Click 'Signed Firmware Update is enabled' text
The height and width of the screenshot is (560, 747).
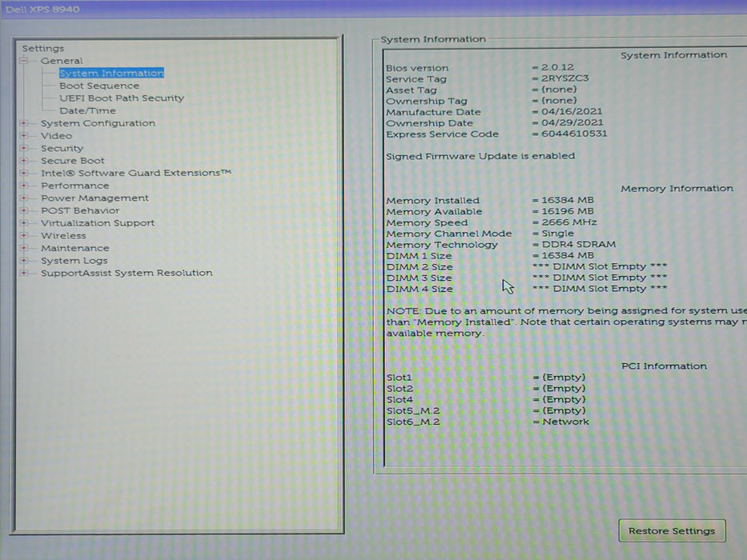[480, 156]
